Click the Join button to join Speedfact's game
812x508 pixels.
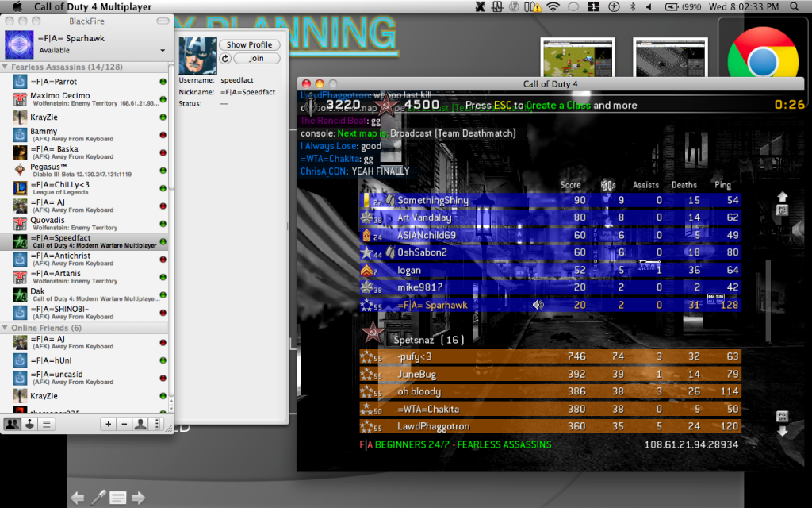pyautogui.click(x=256, y=59)
